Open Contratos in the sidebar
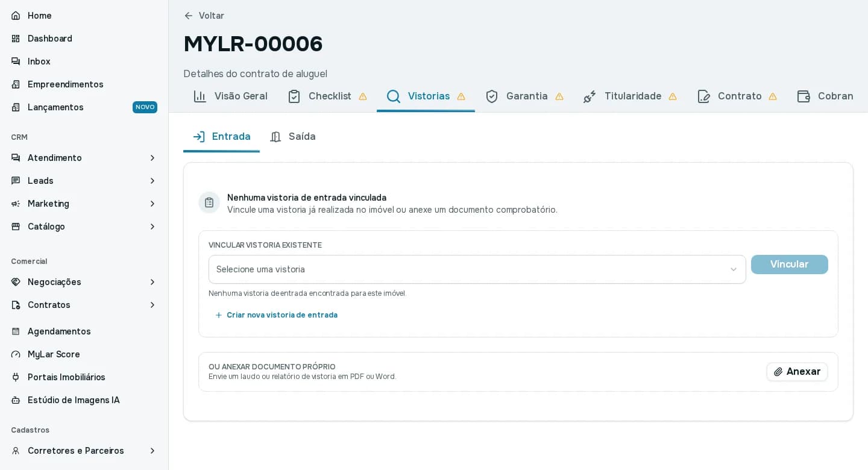 click(x=84, y=305)
